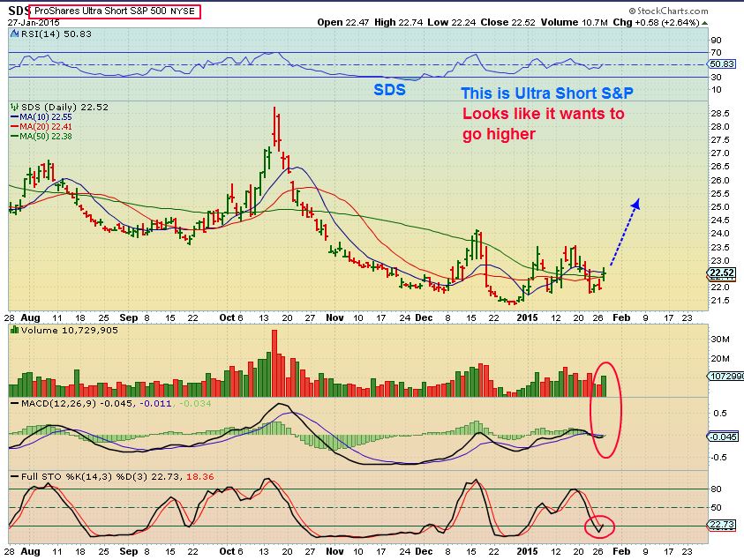The width and height of the screenshot is (744, 560).
Task: Click the stochastic 80 axis label
Action: (716, 489)
